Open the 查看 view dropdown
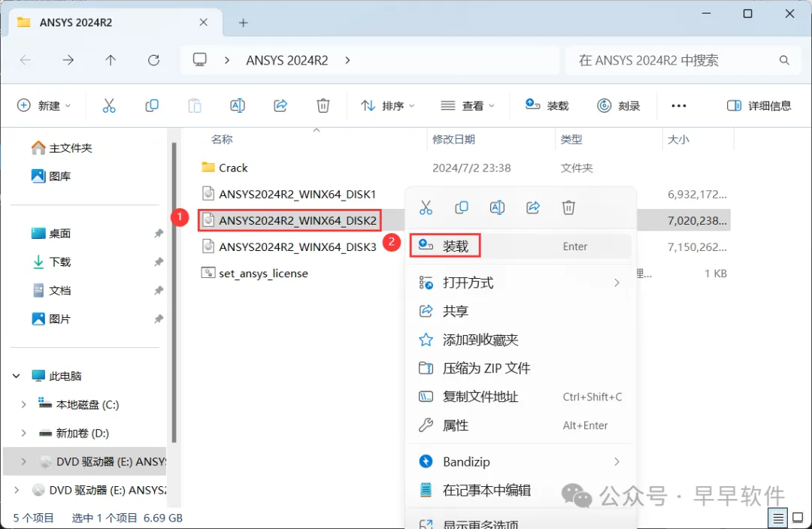Screen dimensions: 812x529 click(x=468, y=106)
